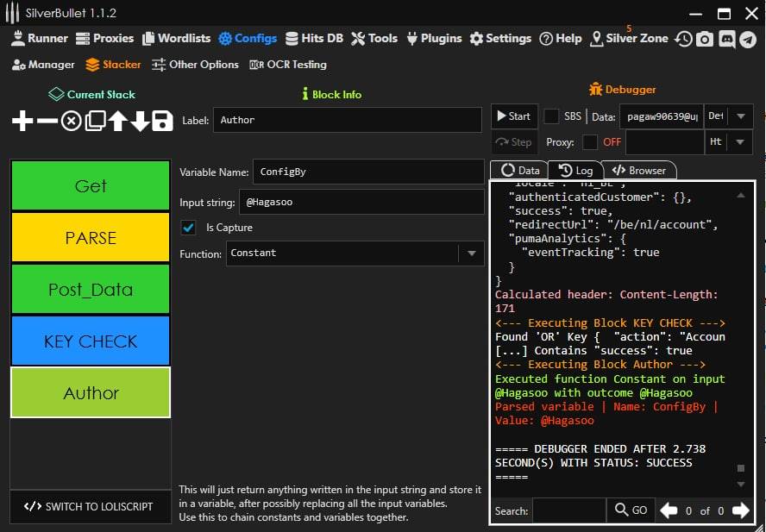This screenshot has width=766, height=532.
Task: Click the duplicate block icon
Action: coord(94,121)
